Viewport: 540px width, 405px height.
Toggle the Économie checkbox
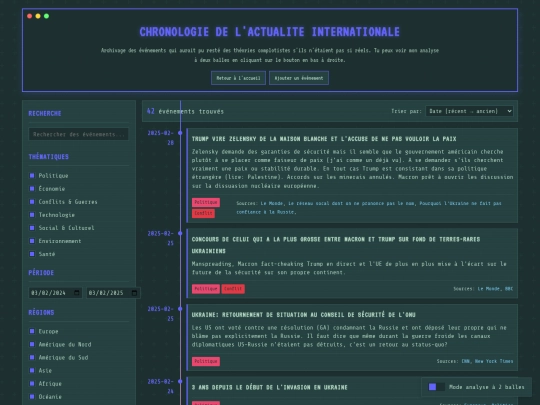point(32,189)
